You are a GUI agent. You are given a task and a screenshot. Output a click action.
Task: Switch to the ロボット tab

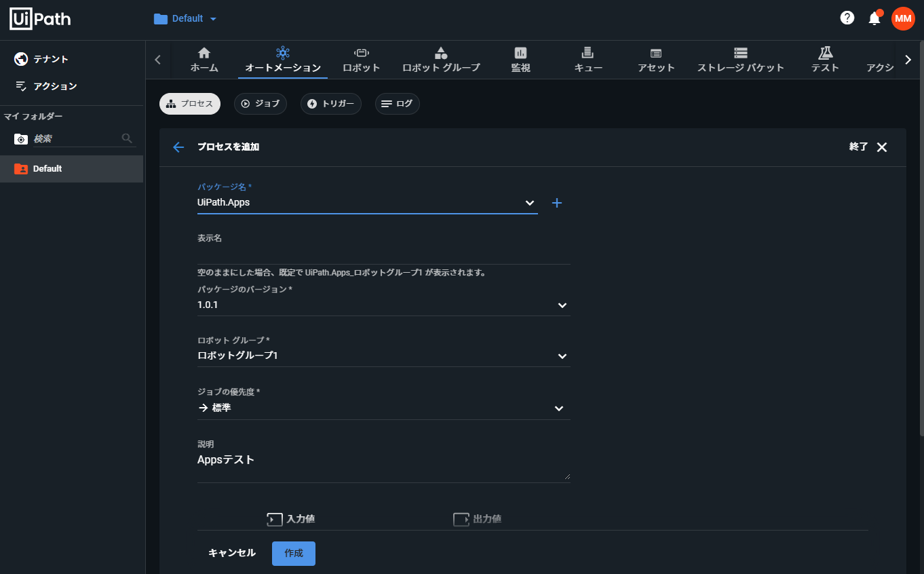coord(362,60)
